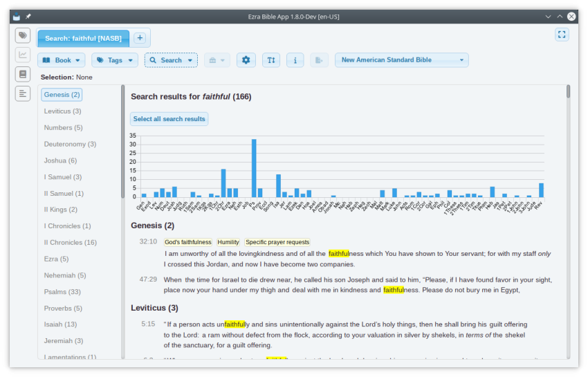Jump to Genesis (2) in sidebar
The image size is (588, 377).
click(62, 95)
